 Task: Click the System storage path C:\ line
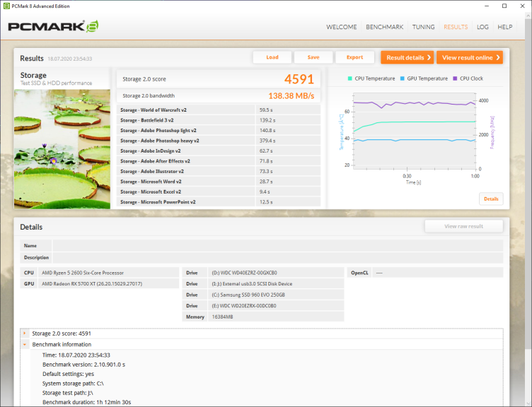(73, 383)
